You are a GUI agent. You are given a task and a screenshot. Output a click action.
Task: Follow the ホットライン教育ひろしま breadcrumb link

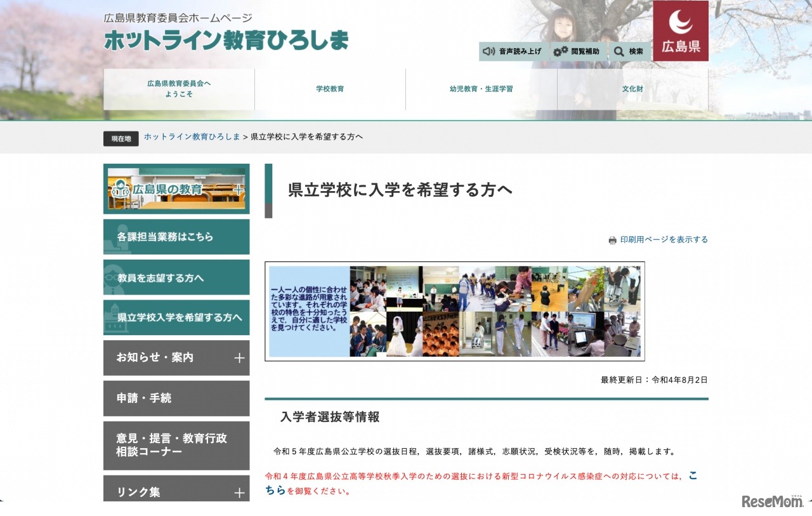pos(192,137)
